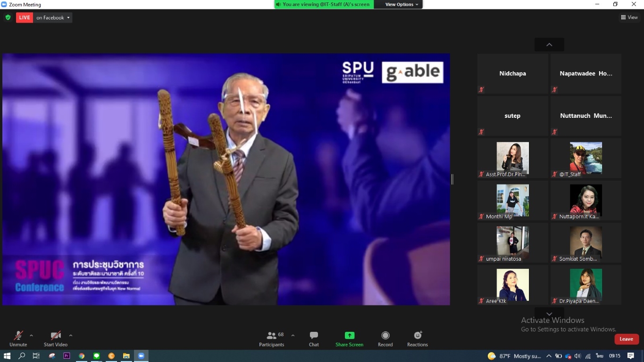This screenshot has height=362, width=644.
Task: Expand audio options arrow beside Unmute
Action: [31, 336]
